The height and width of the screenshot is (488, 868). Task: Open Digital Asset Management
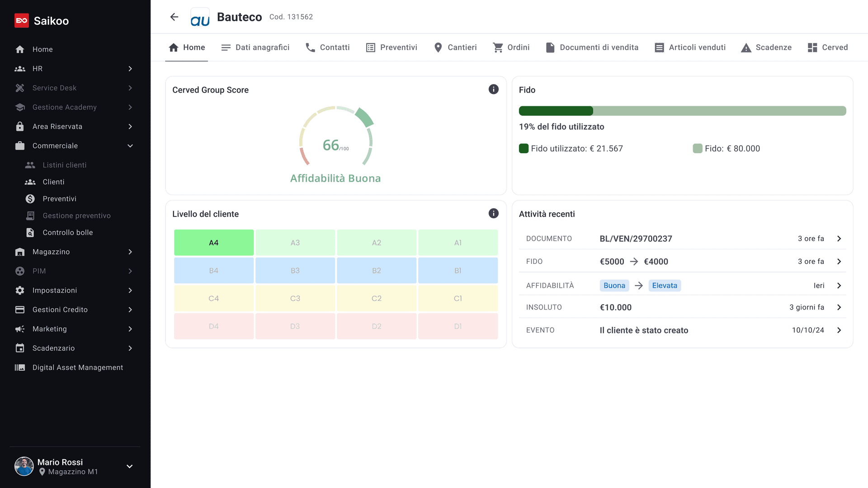pyautogui.click(x=77, y=368)
